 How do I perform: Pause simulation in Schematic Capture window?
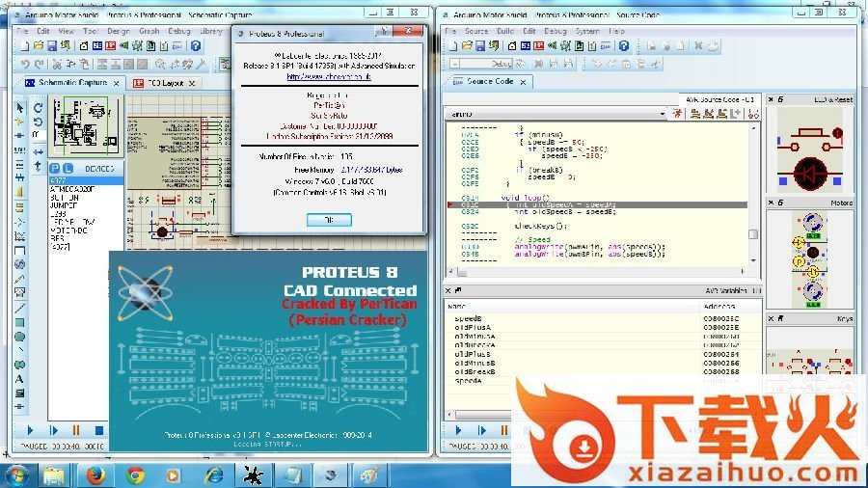[x=76, y=430]
